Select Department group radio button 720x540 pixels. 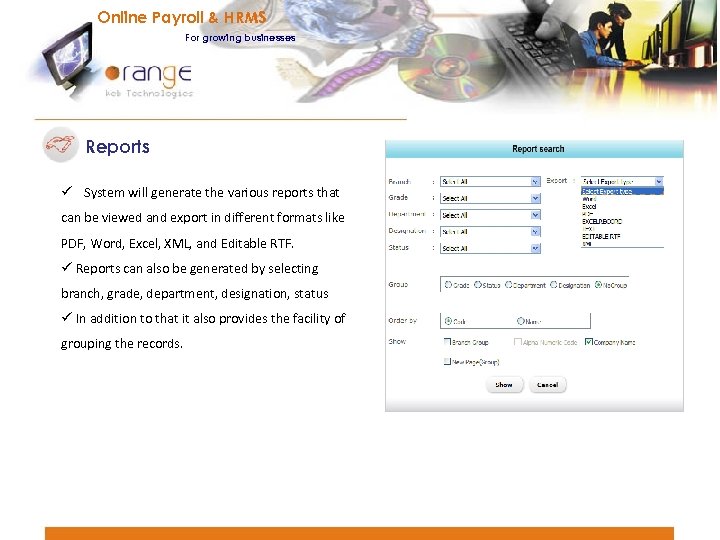[508, 285]
